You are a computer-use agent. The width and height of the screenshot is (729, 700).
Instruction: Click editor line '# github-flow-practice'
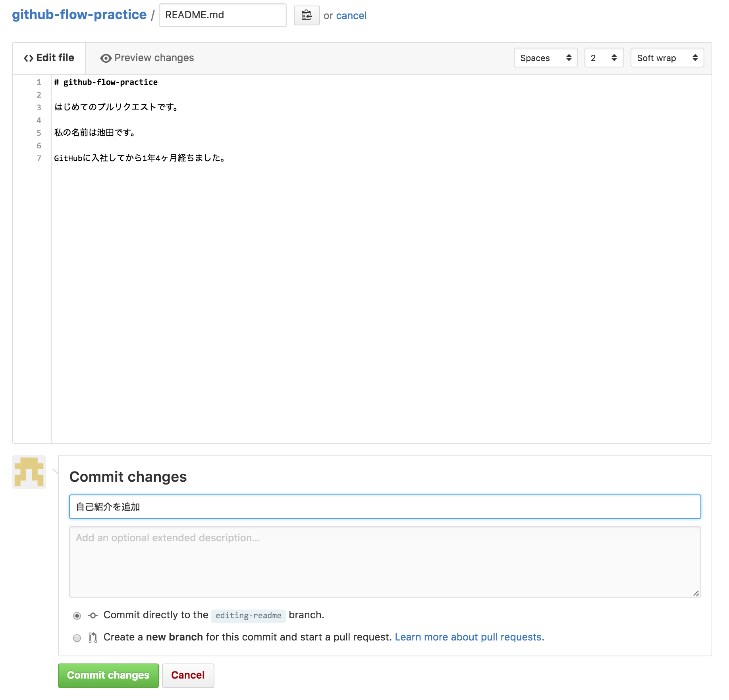point(106,82)
